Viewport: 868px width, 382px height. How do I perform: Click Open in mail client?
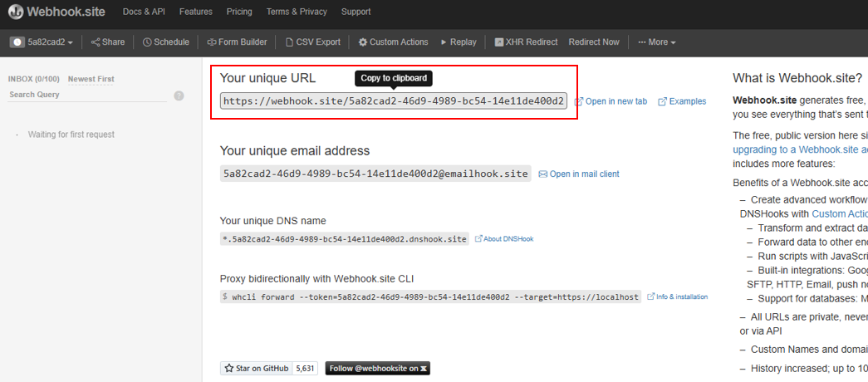579,174
